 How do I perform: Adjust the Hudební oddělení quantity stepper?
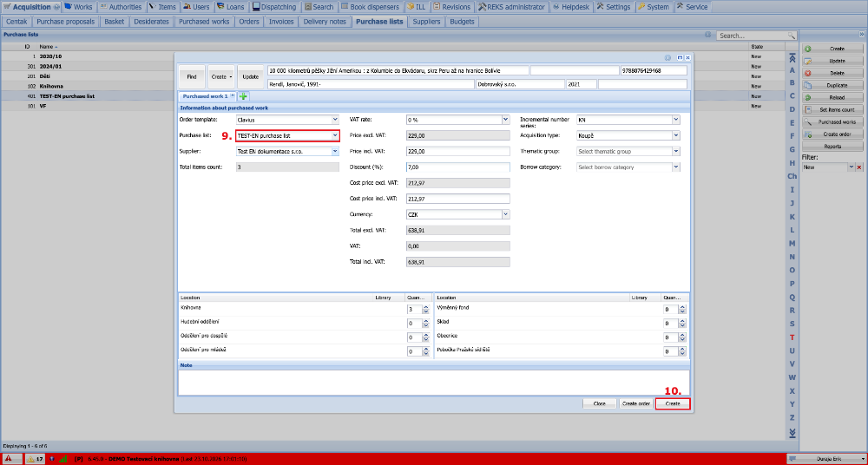tap(425, 324)
